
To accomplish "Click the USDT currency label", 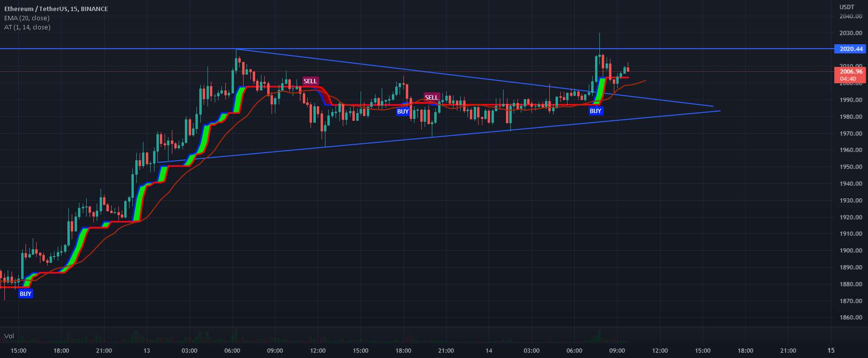I will 847,7.
